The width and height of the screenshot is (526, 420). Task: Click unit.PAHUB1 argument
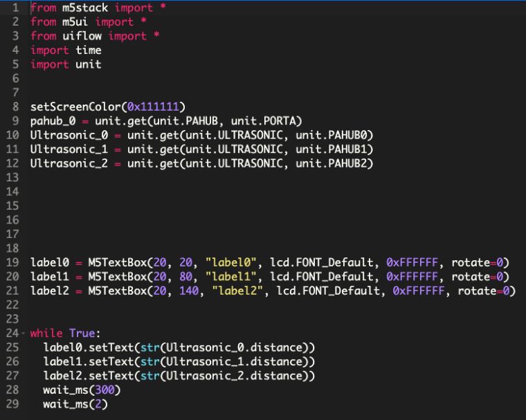click(332, 149)
